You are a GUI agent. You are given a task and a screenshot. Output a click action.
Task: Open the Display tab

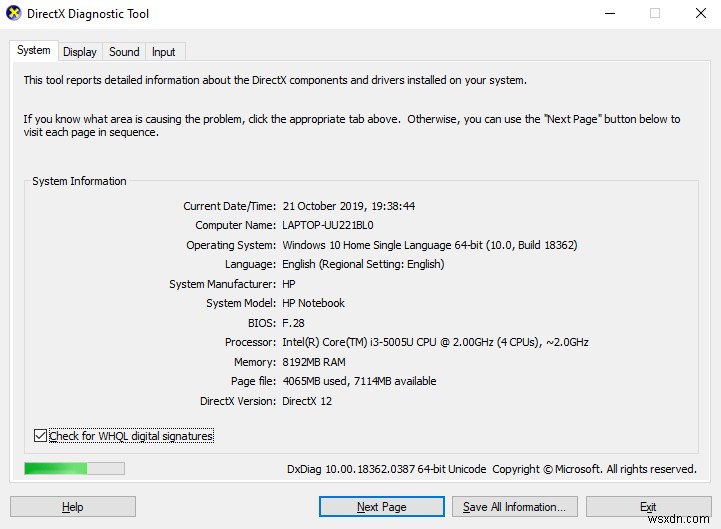pos(80,52)
